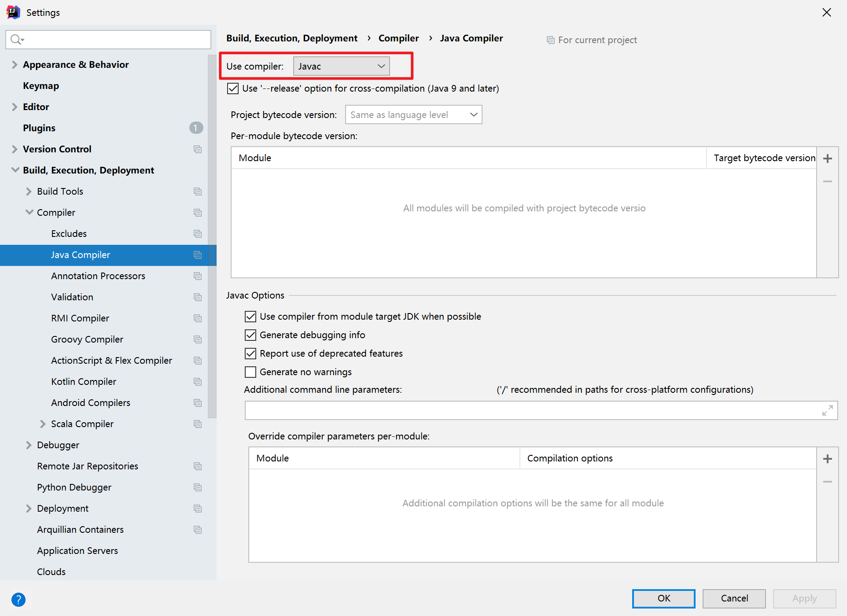Open Kotlin Compiler settings page
Image resolution: width=847 pixels, height=616 pixels.
pos(84,382)
